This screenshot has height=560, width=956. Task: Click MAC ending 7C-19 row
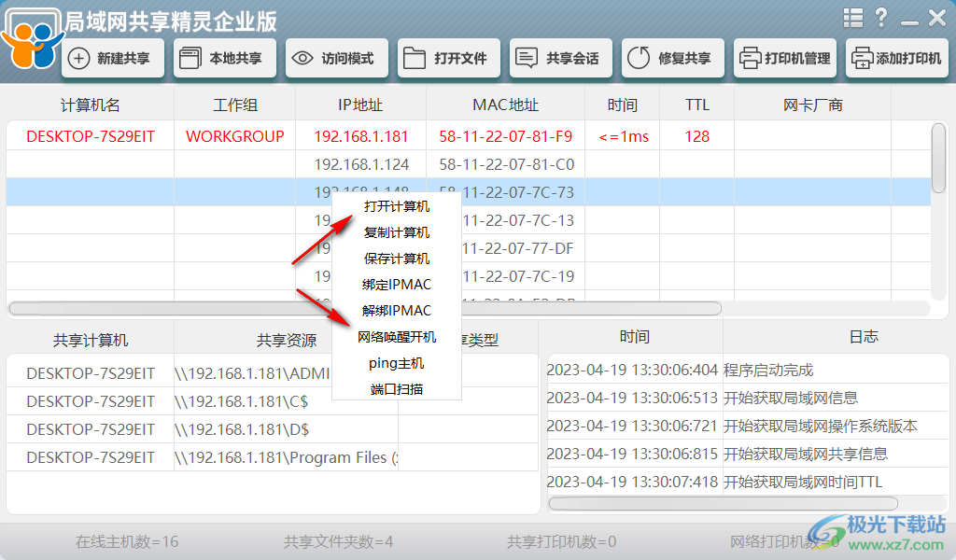[x=518, y=276]
